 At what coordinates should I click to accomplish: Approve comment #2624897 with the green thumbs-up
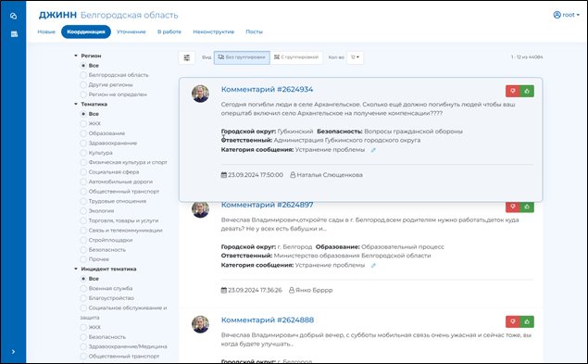click(x=527, y=207)
